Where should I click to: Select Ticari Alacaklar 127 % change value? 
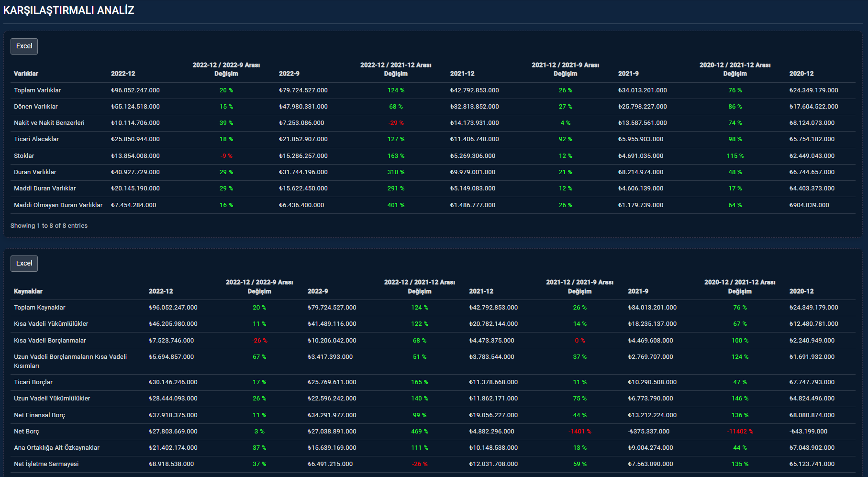[x=396, y=139]
